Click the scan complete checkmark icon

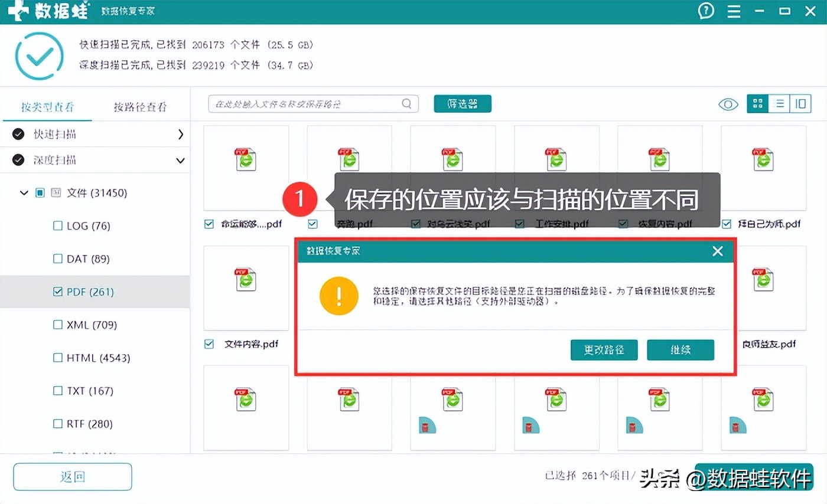pos(39,55)
